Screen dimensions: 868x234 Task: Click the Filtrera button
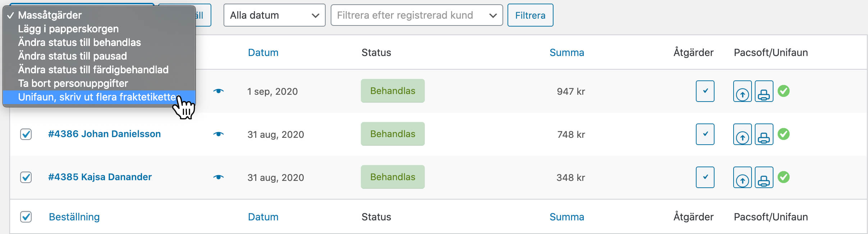530,15
